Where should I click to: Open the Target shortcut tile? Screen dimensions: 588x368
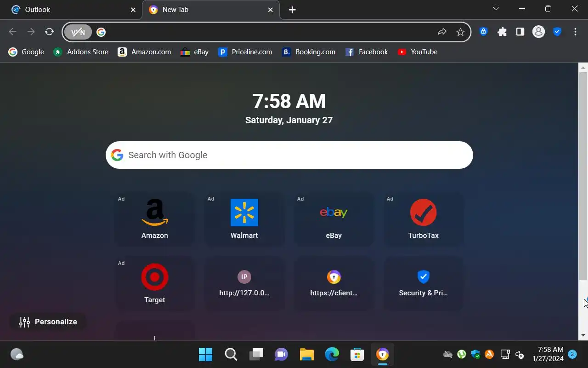coord(155,283)
